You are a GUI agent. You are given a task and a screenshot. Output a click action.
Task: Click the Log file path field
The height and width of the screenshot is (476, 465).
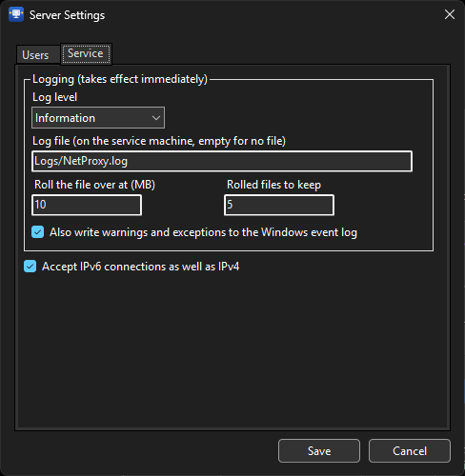coord(222,161)
